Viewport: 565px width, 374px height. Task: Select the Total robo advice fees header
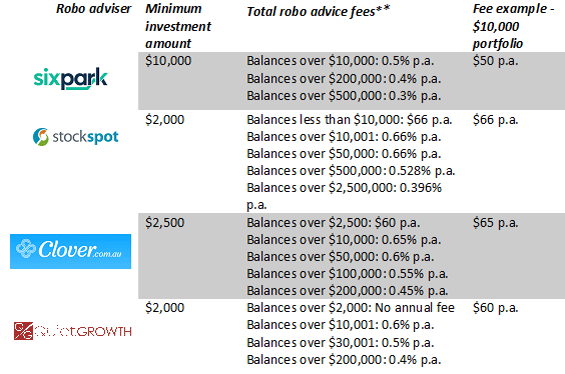[318, 12]
